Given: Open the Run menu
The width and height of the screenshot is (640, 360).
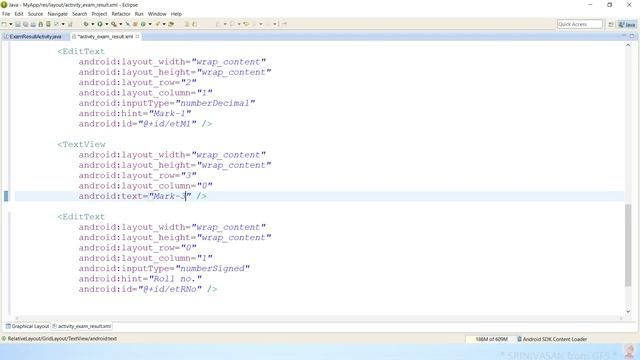Looking at the screenshot, I should tap(139, 14).
